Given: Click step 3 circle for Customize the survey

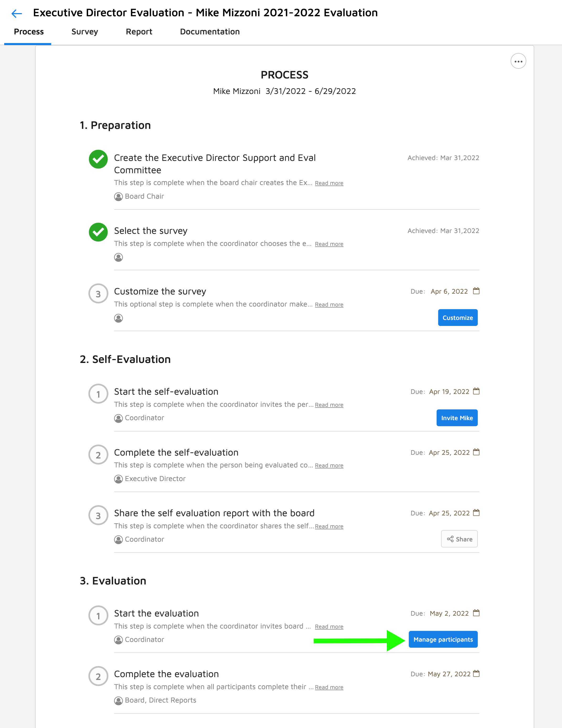Looking at the screenshot, I should click(98, 294).
